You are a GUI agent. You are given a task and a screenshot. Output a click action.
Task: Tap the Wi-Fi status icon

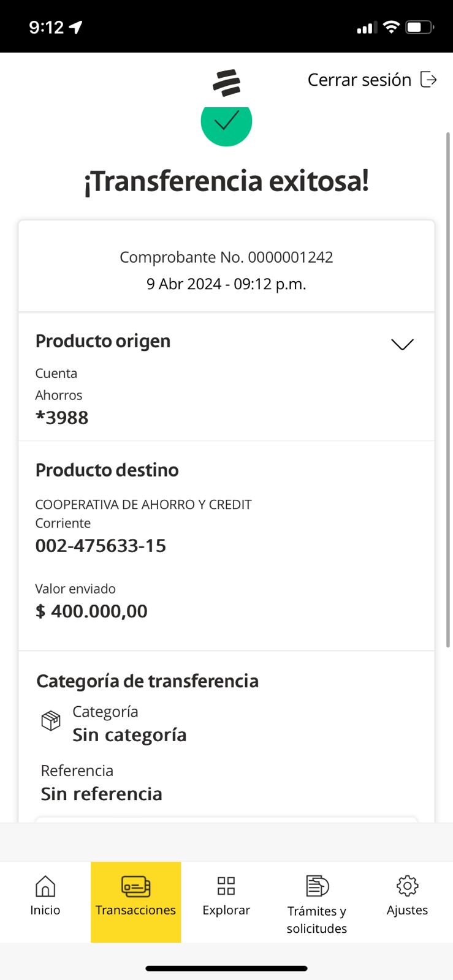[390, 27]
